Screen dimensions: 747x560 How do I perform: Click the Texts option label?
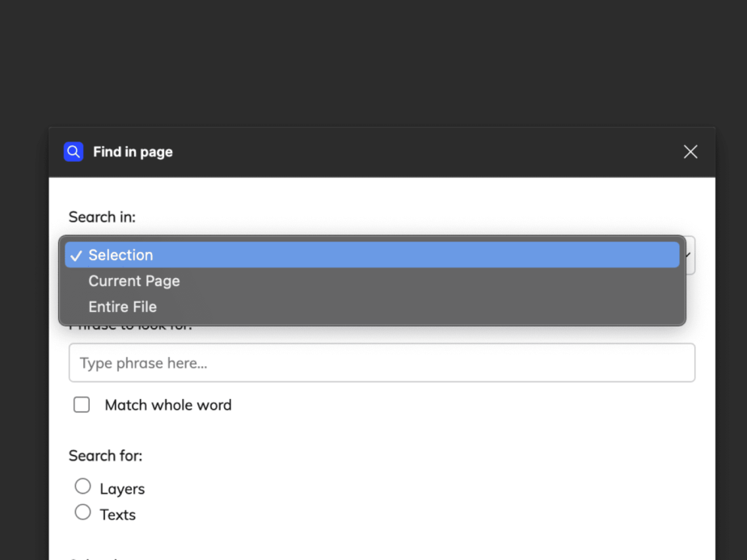[118, 515]
